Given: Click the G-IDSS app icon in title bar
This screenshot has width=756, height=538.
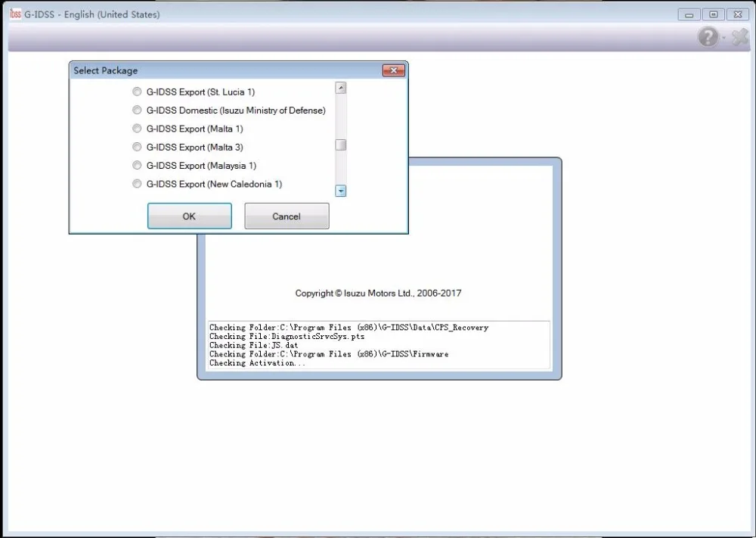Looking at the screenshot, I should (15, 14).
